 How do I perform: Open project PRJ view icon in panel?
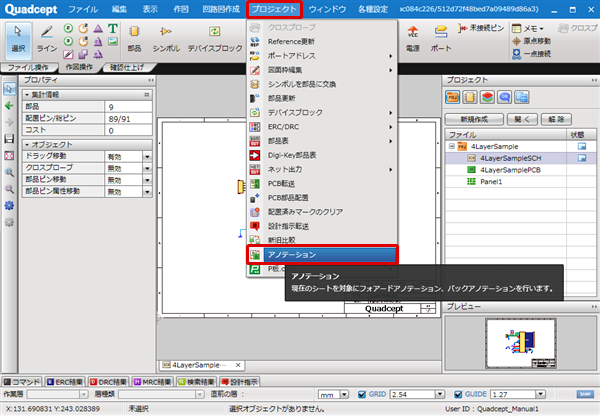tap(452, 97)
